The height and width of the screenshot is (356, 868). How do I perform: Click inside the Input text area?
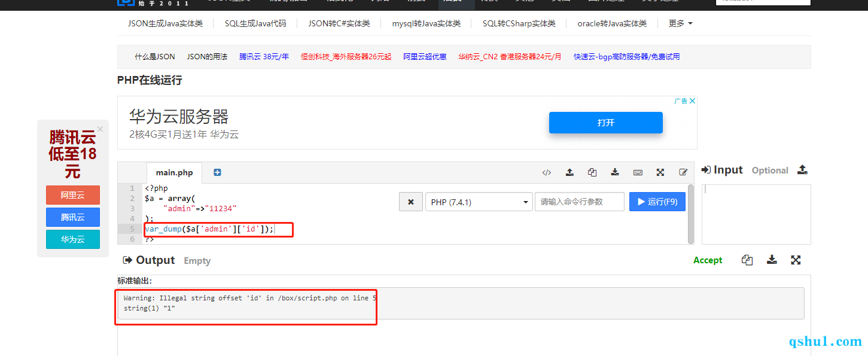[756, 214]
